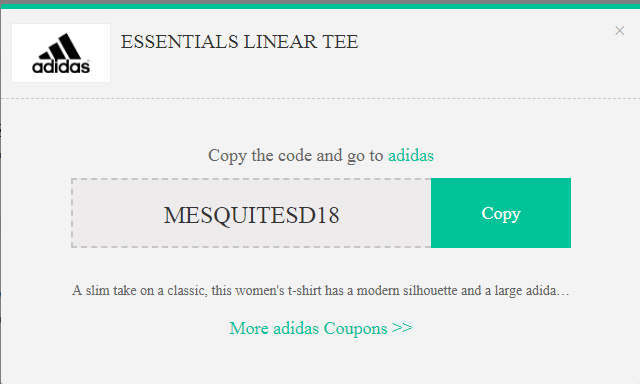Click the adidas wordmark beneath the stripes

pyautogui.click(x=61, y=67)
